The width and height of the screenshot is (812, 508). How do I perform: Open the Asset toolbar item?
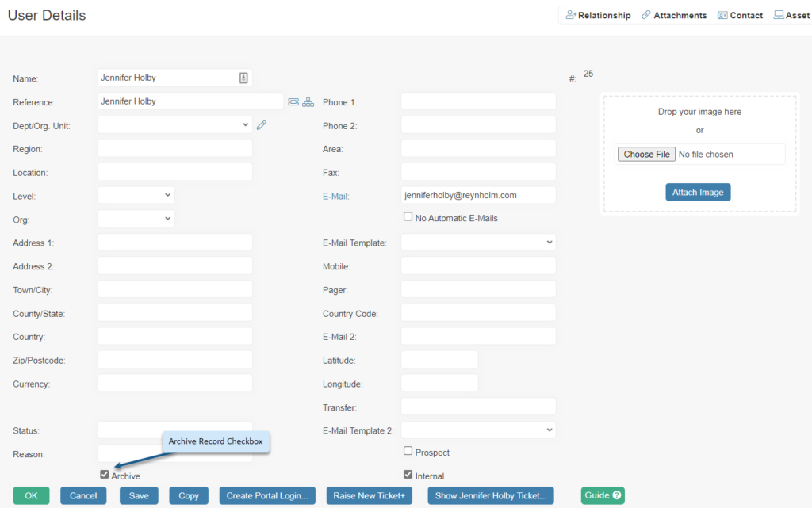coord(791,15)
